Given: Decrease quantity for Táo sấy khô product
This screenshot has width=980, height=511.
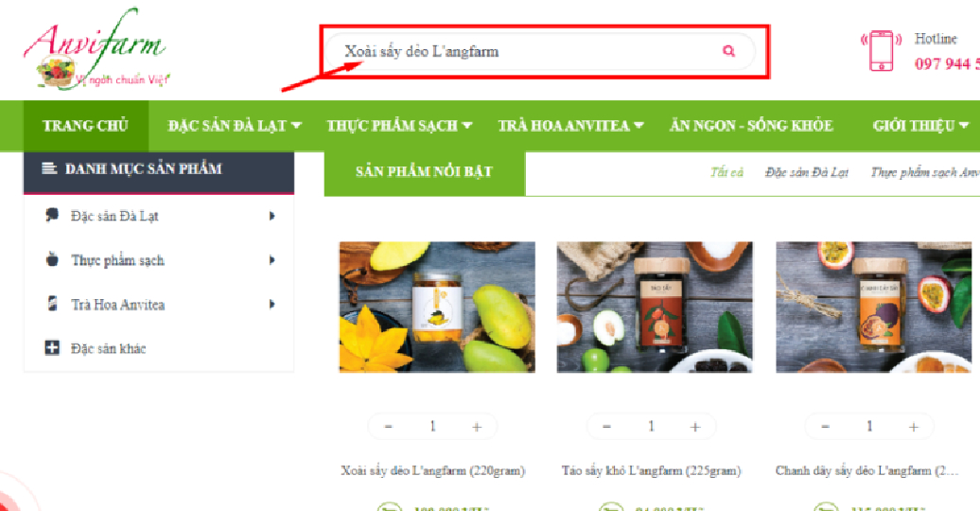Looking at the screenshot, I should pos(606,427).
